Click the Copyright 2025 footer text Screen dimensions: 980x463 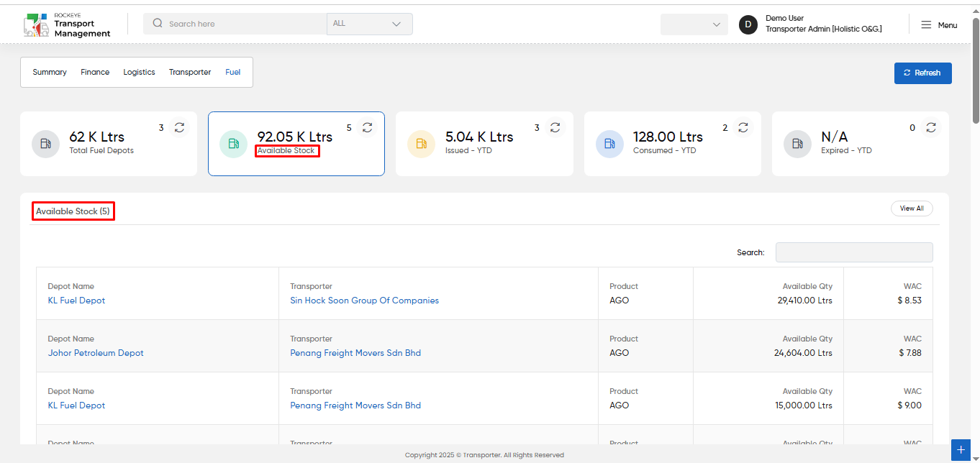pos(484,455)
